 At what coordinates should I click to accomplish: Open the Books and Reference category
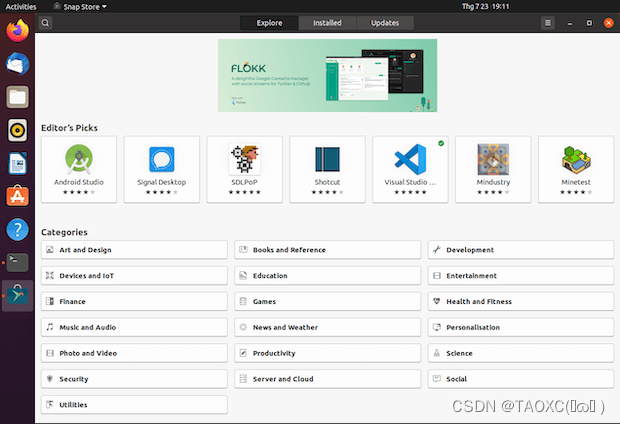click(x=327, y=250)
